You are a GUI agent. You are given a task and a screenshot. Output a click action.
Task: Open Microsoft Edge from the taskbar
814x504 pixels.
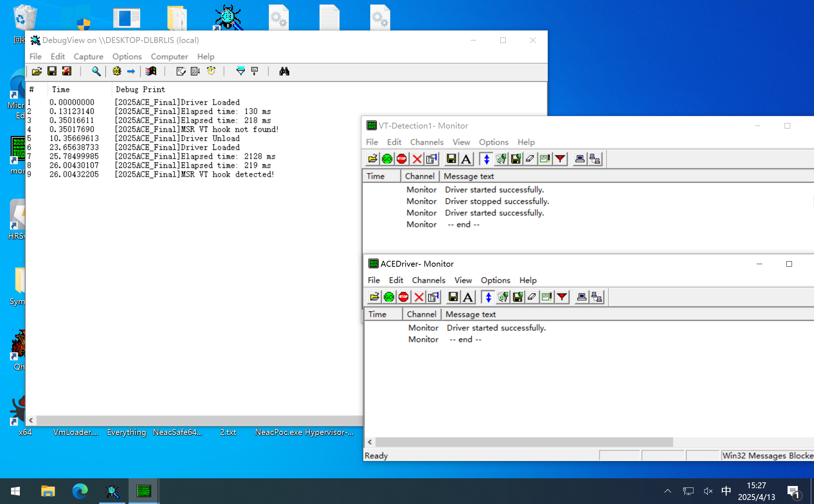[80, 491]
